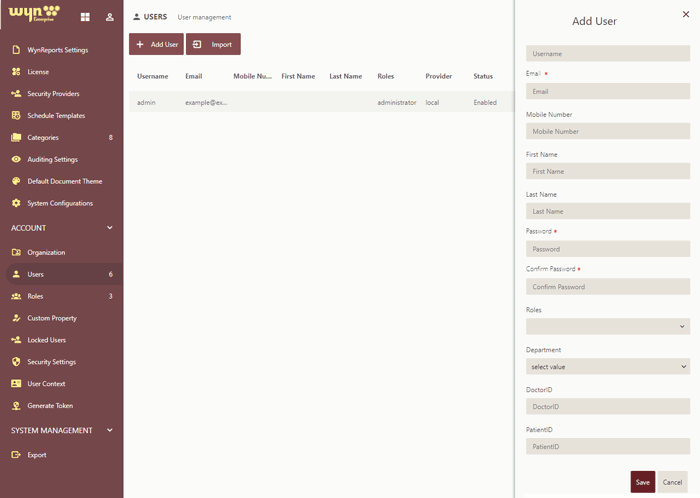Image resolution: width=700 pixels, height=498 pixels.
Task: Click the Import button
Action: 213,45
